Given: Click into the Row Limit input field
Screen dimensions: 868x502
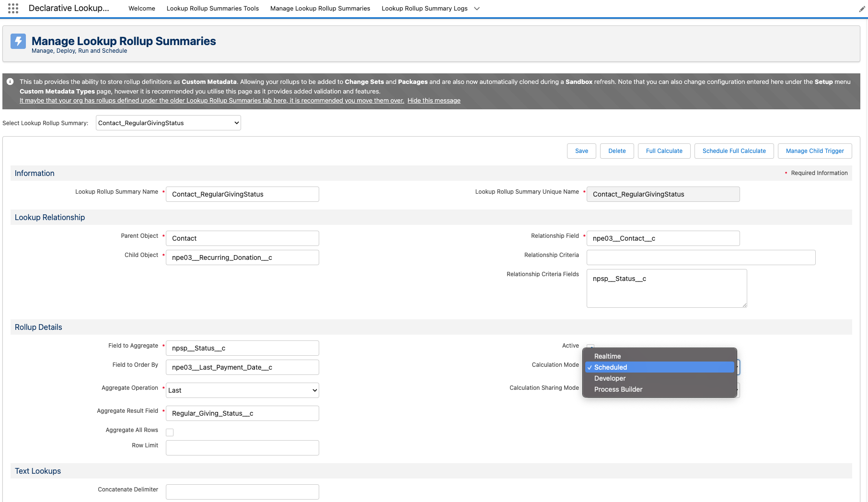Looking at the screenshot, I should (242, 448).
